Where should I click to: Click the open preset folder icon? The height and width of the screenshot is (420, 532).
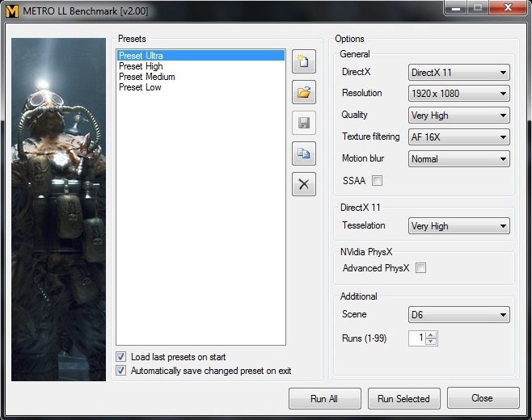coord(303,92)
